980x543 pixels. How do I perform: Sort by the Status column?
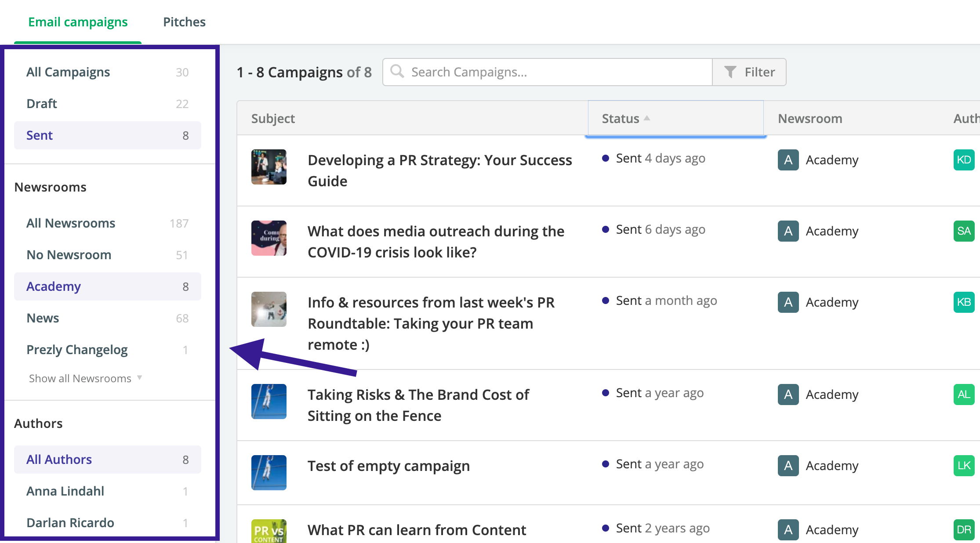(x=675, y=119)
